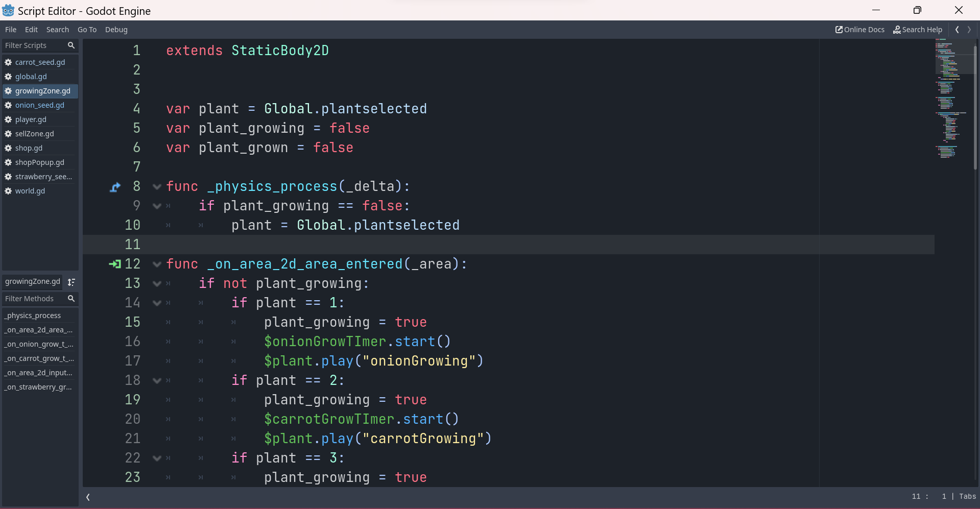The image size is (980, 509).
Task: Collapse the 'if plant == 1' block
Action: click(157, 303)
